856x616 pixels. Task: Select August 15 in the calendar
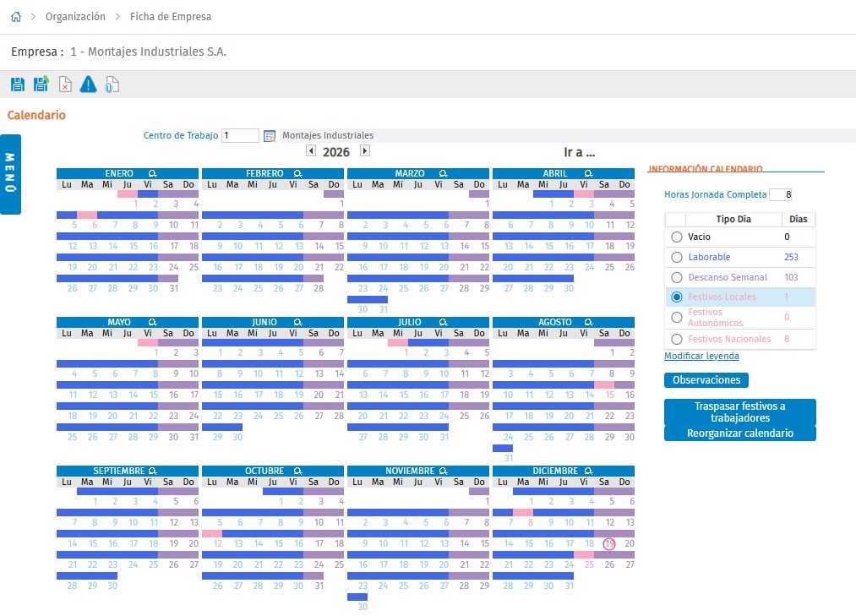(610, 395)
